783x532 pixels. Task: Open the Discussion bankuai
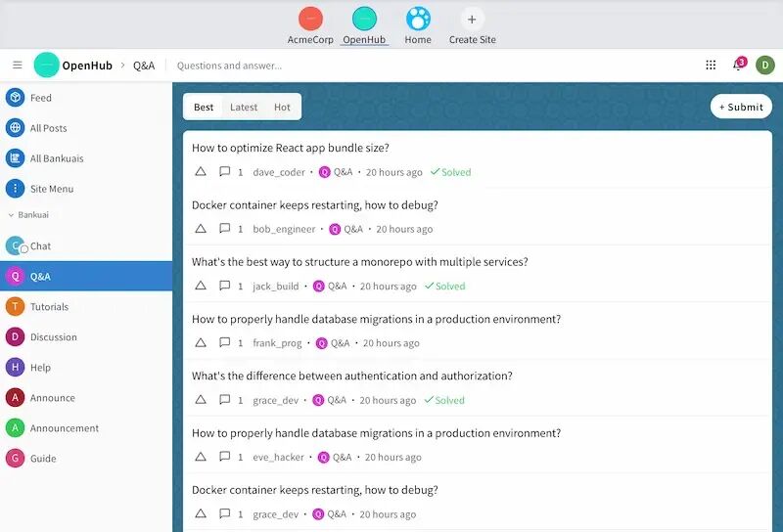[86, 336]
